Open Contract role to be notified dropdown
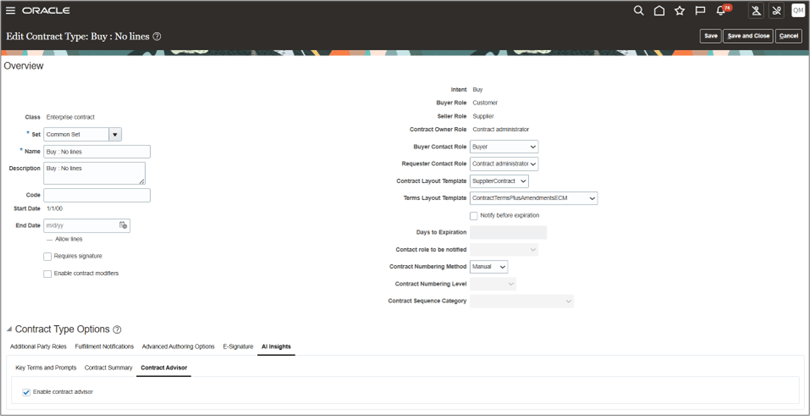The height and width of the screenshot is (416, 810). click(x=504, y=250)
